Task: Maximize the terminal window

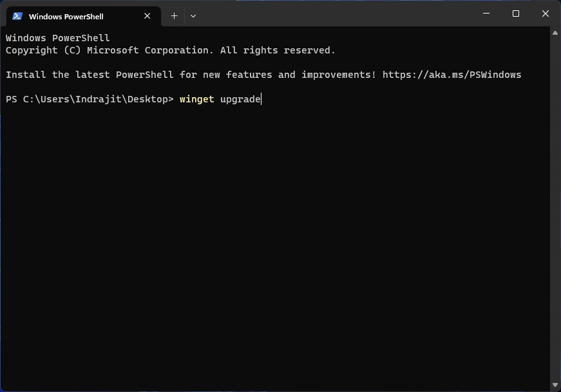Action: click(516, 14)
